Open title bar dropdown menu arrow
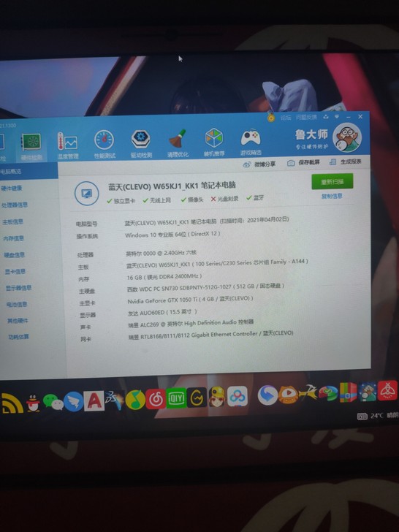This screenshot has width=399, height=532. [x=337, y=116]
